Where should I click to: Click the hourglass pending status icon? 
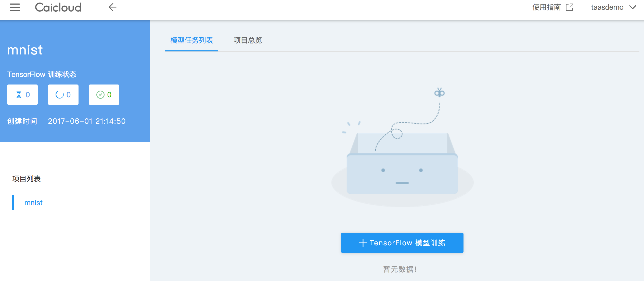[19, 95]
